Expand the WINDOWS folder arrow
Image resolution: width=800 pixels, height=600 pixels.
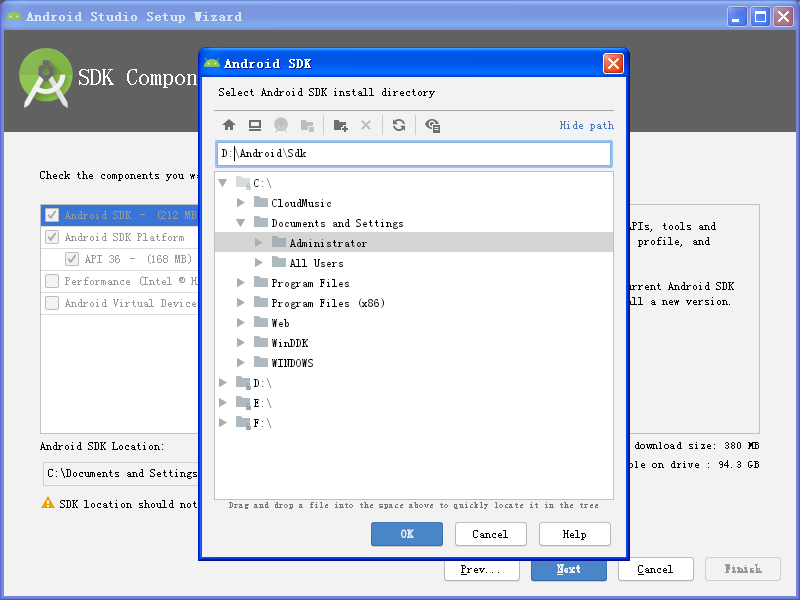241,362
